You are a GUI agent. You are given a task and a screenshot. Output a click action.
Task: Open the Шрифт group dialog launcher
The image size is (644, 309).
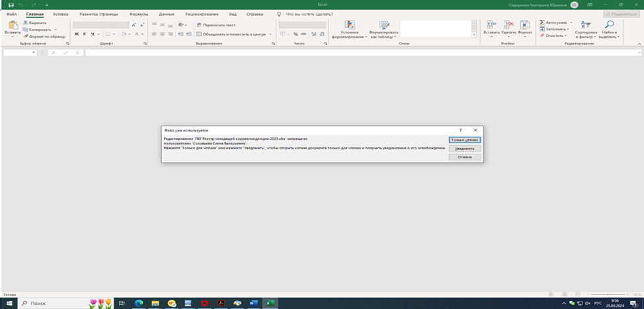pos(145,43)
